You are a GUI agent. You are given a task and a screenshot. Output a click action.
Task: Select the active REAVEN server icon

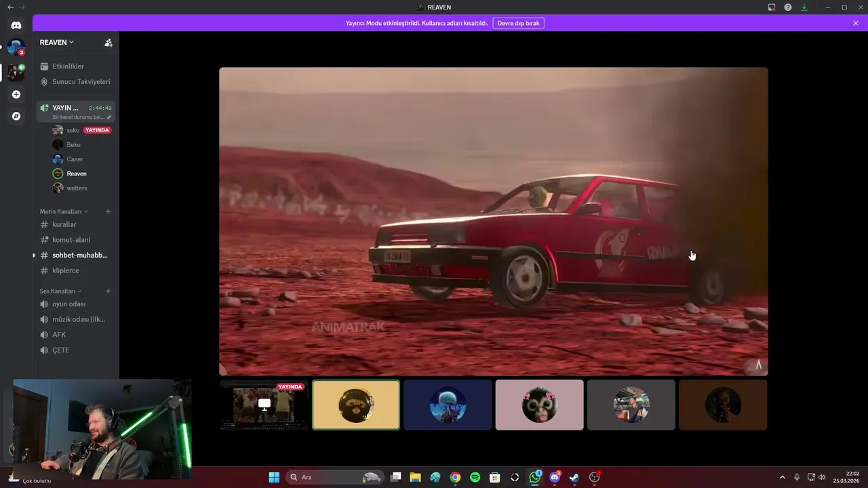point(16,71)
